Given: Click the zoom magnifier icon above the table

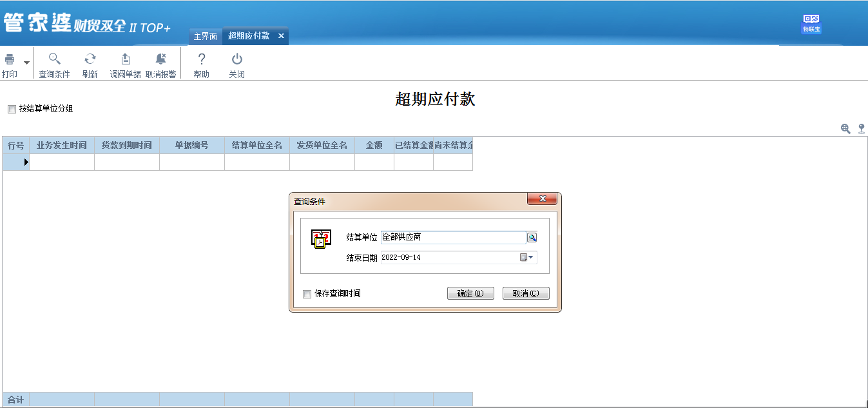Looking at the screenshot, I should coord(845,129).
